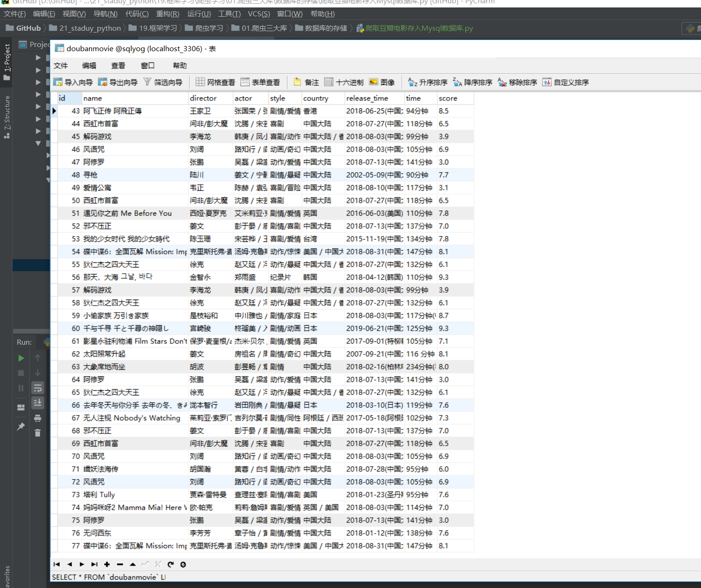Viewport: 701px width, 588px height.
Task: Click the SELECT * FROM doubanmovie status text
Action: pos(109,577)
